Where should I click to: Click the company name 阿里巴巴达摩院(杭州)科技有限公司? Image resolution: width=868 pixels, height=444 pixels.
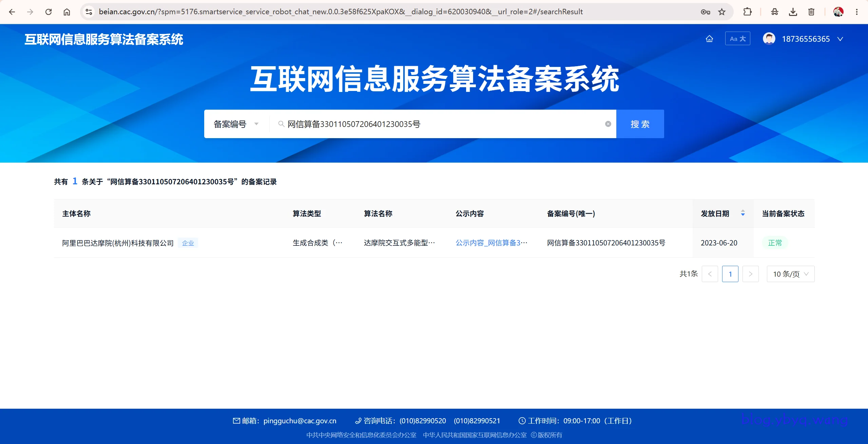tap(118, 243)
